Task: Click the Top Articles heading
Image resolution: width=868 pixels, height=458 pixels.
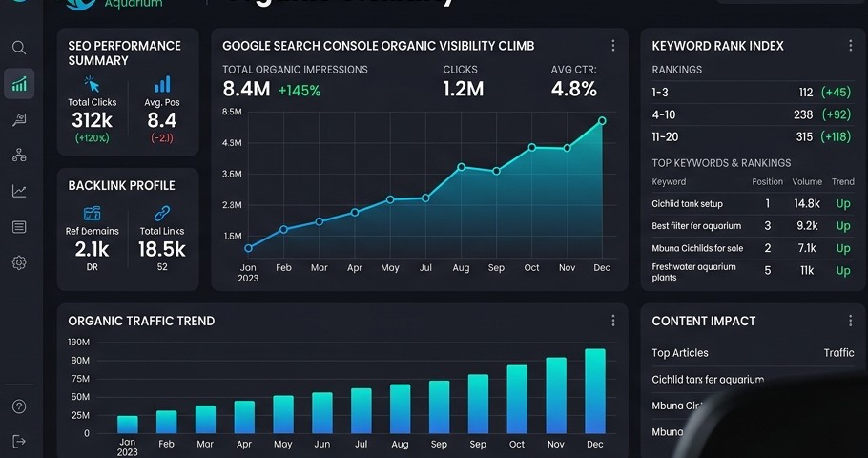Action: click(x=680, y=353)
